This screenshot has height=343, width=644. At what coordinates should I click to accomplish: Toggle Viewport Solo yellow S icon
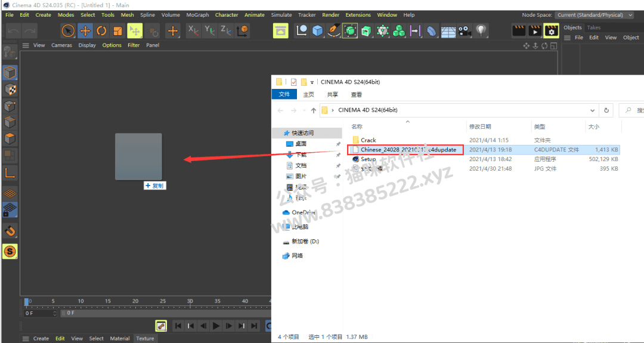tap(10, 251)
